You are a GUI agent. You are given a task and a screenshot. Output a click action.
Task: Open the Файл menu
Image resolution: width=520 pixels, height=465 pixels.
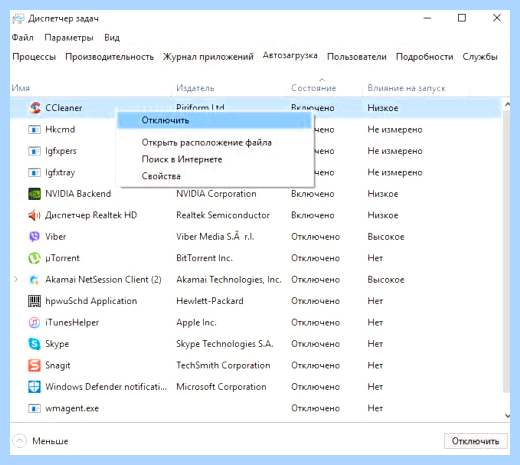[23, 38]
